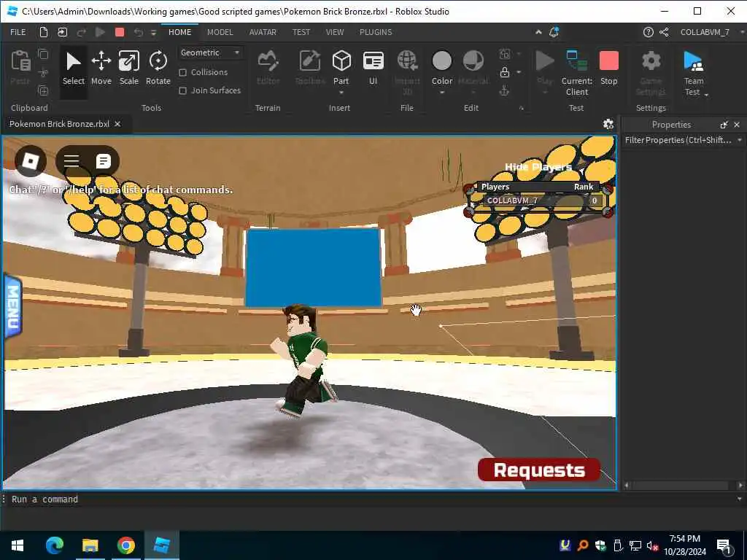
Task: Open Microsoft Edge from the taskbar
Action: pos(54,545)
